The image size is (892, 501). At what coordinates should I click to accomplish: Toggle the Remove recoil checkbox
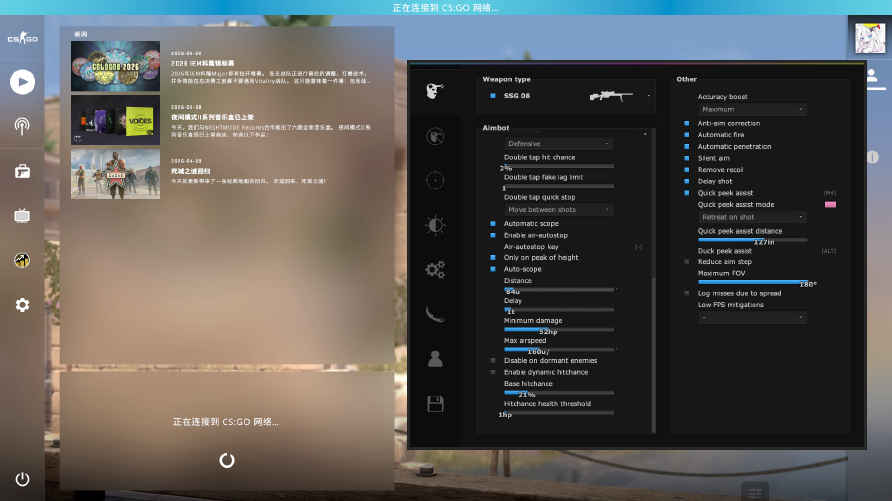click(687, 169)
